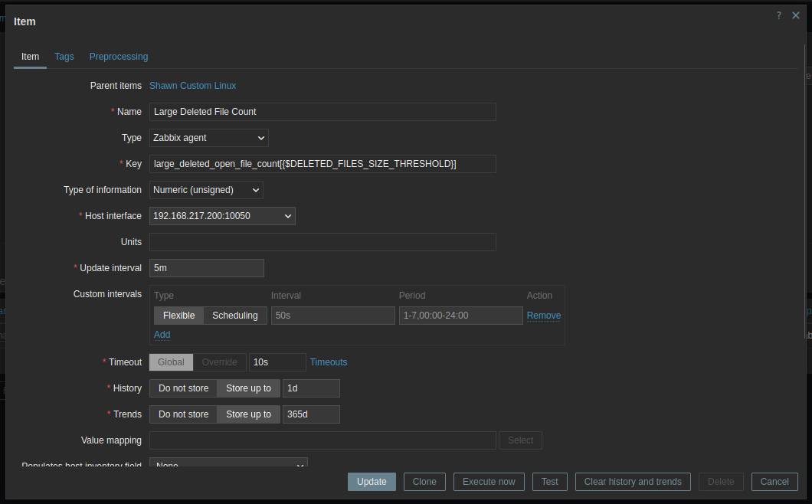
Task: Add a new custom interval
Action: click(x=162, y=335)
